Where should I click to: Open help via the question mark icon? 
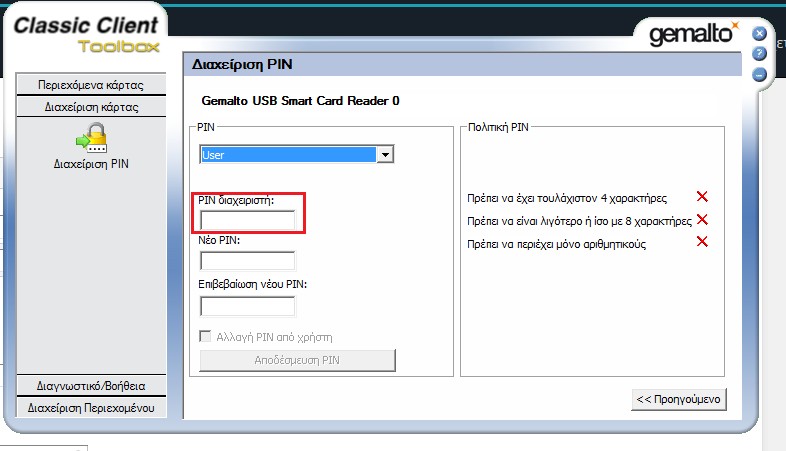tap(759, 54)
